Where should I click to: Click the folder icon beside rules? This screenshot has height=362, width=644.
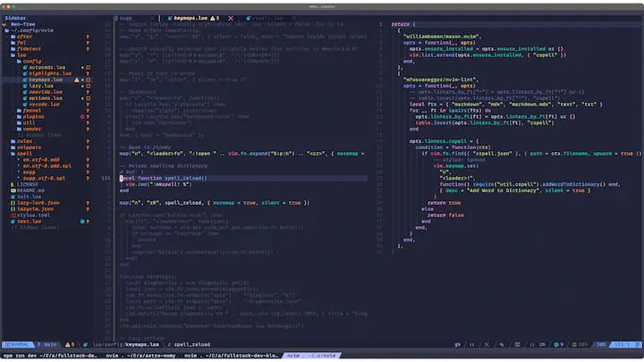13,141
